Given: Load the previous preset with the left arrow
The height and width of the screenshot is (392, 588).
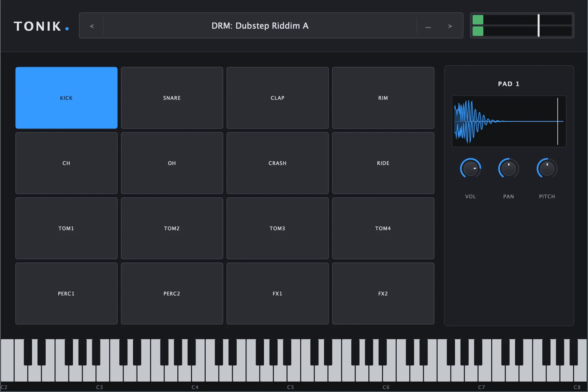Looking at the screenshot, I should (92, 26).
